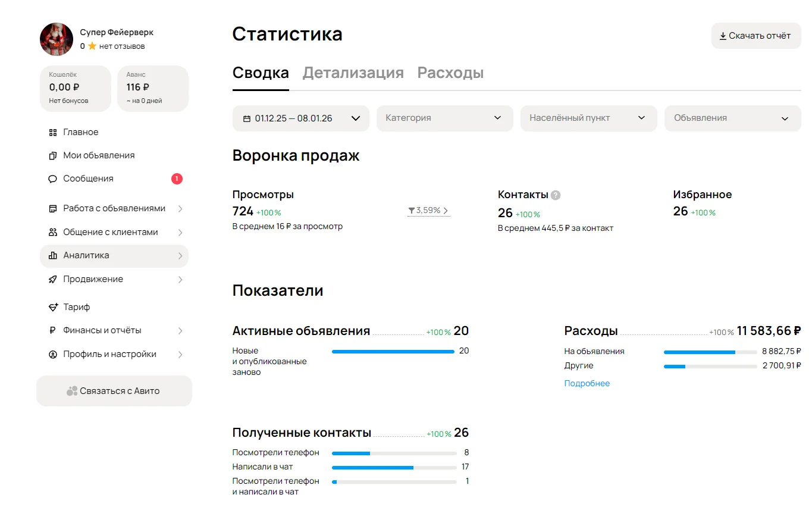Switch to the Детализация tab

[353, 73]
